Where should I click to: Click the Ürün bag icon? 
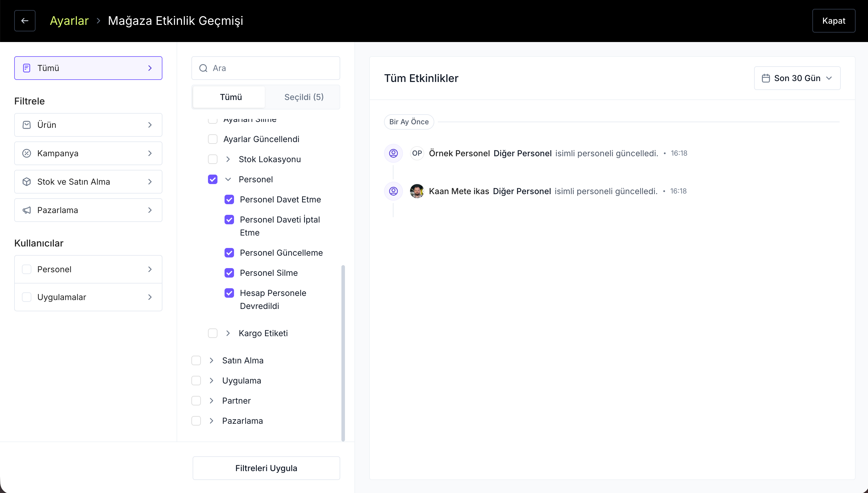coord(27,125)
